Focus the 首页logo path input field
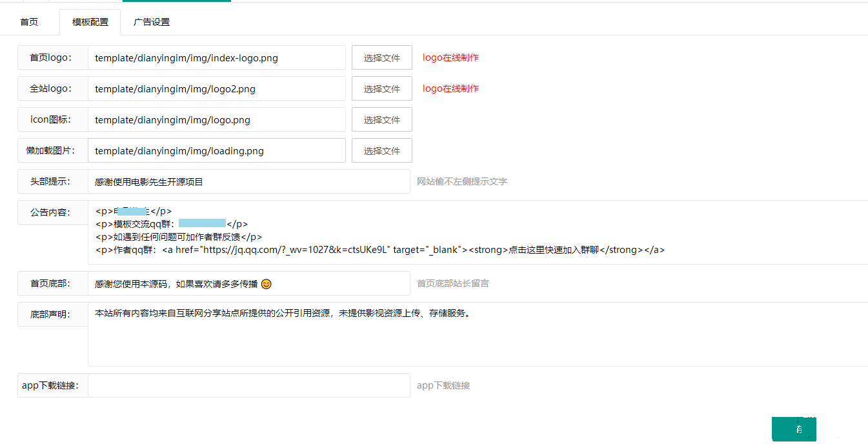 [216, 57]
